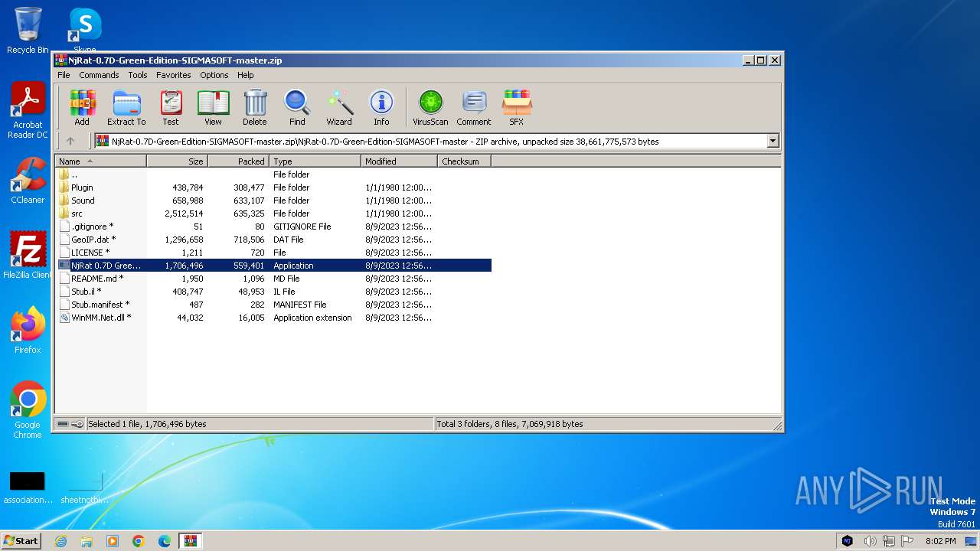Select Stub.manifest file

coord(273,305)
